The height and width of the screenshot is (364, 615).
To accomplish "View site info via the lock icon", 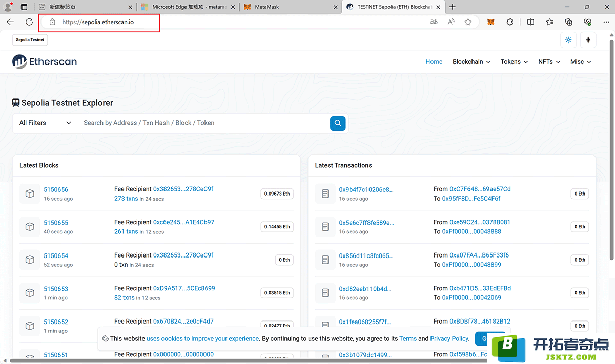I will [52, 22].
